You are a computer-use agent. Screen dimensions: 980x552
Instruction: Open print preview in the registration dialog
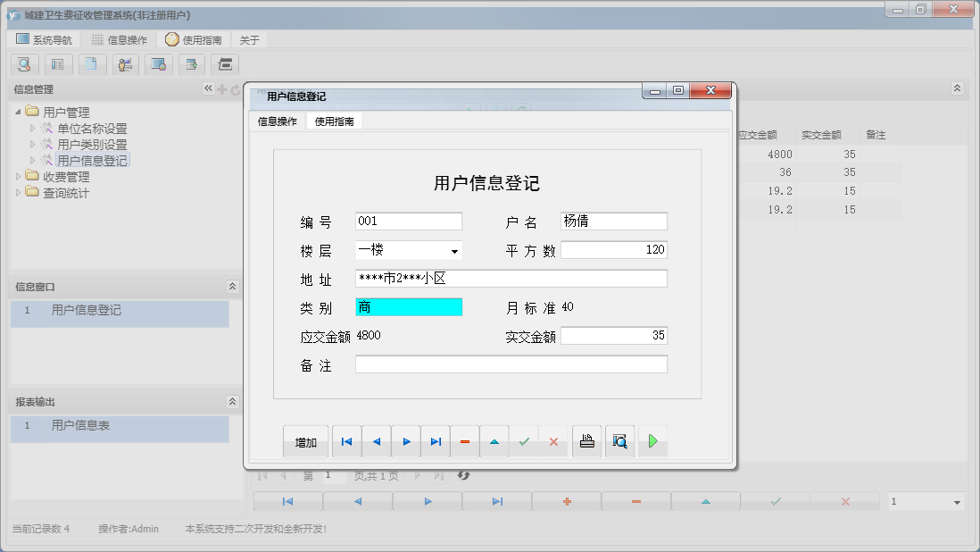click(619, 440)
